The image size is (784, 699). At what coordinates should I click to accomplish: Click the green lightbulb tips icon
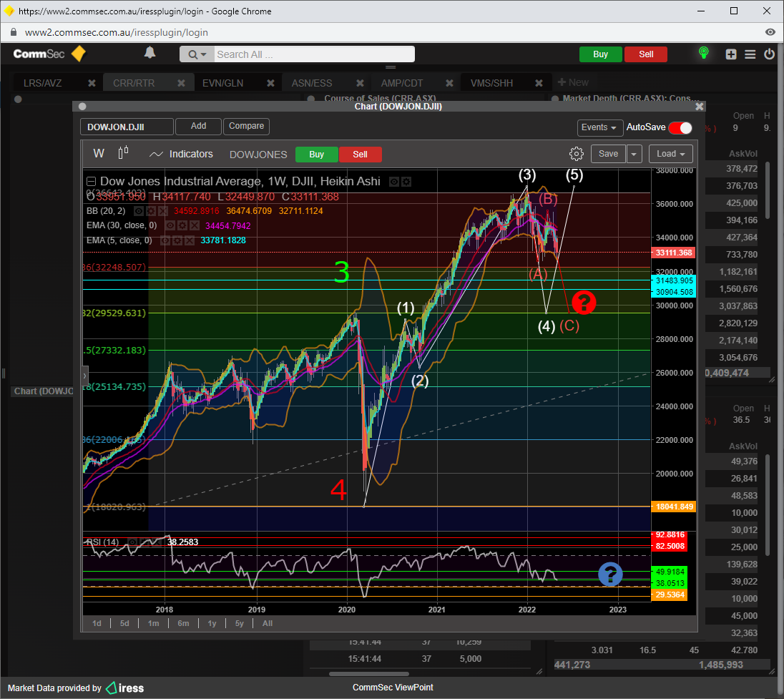703,54
